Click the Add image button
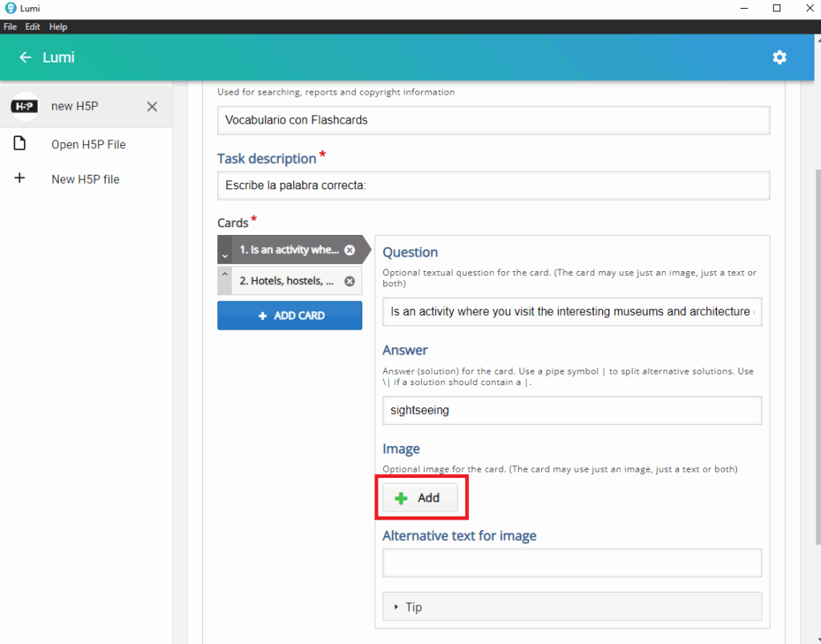 420,498
